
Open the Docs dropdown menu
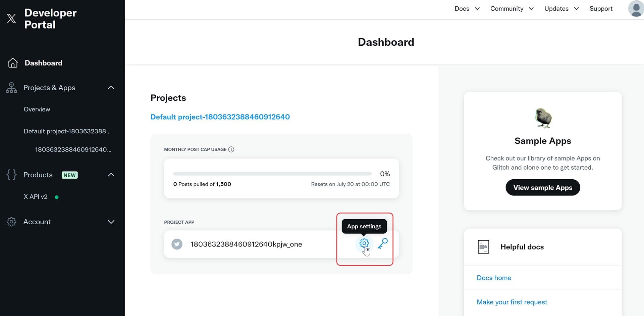pos(467,9)
